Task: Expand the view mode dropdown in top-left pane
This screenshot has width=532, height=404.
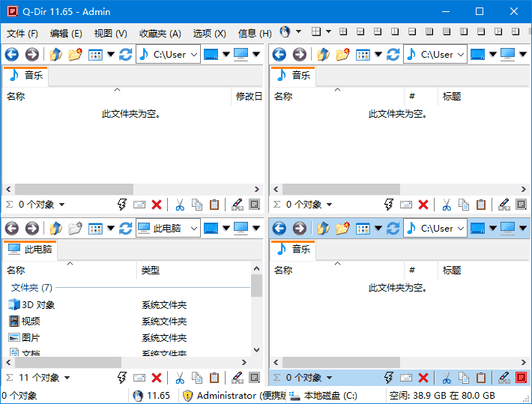Action: pyautogui.click(x=111, y=54)
